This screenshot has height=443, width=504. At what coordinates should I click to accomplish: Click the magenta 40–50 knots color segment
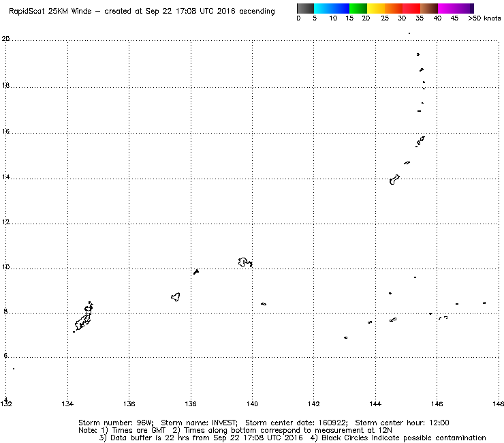456,8
